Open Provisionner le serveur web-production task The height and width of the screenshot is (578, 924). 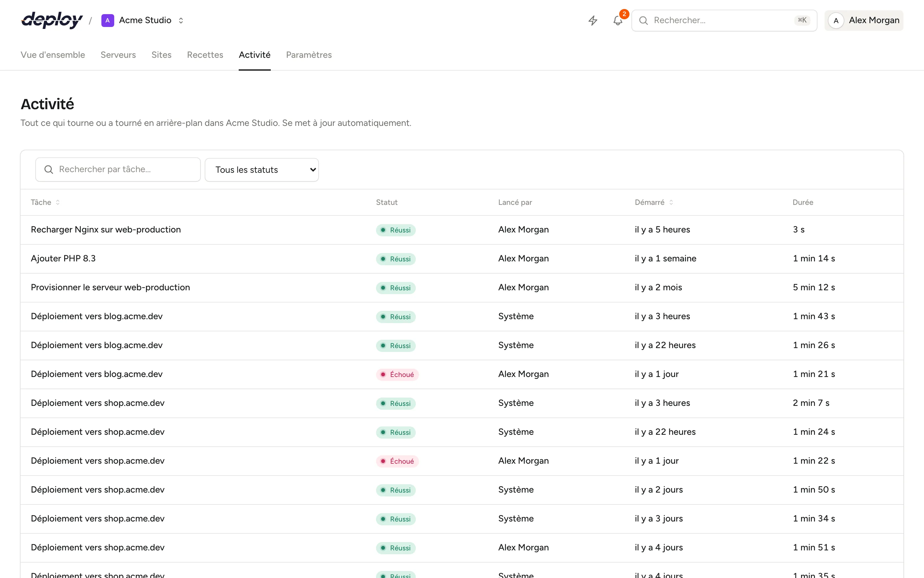pyautogui.click(x=110, y=287)
